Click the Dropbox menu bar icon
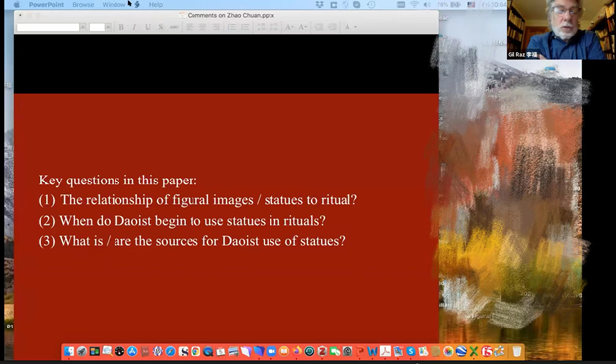The image size is (616, 364). pos(320,5)
